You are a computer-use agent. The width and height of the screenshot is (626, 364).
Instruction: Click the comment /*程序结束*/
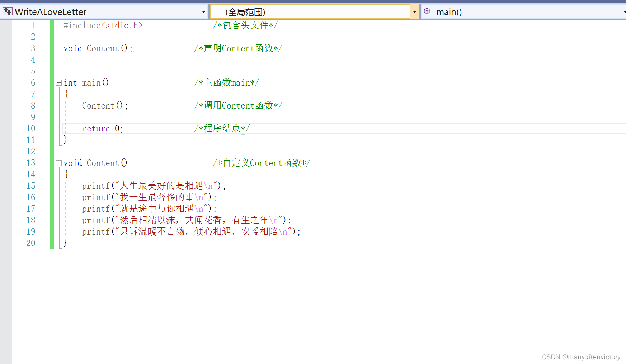222,129
